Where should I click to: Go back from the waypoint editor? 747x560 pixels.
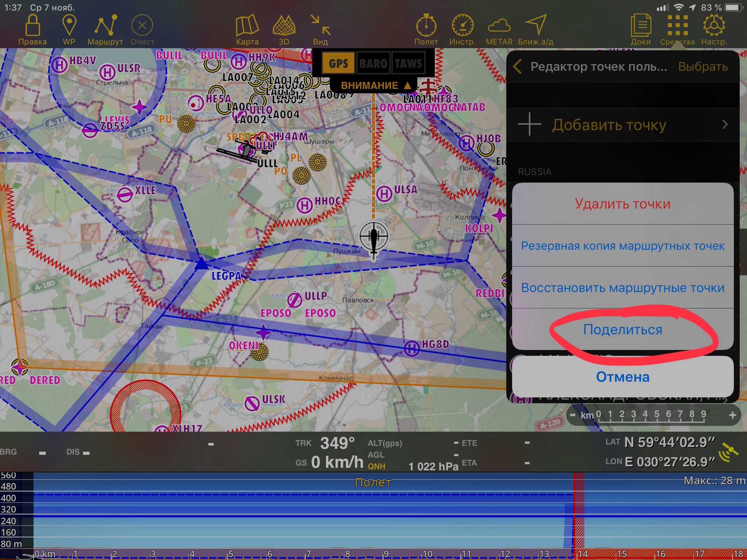pyautogui.click(x=518, y=67)
